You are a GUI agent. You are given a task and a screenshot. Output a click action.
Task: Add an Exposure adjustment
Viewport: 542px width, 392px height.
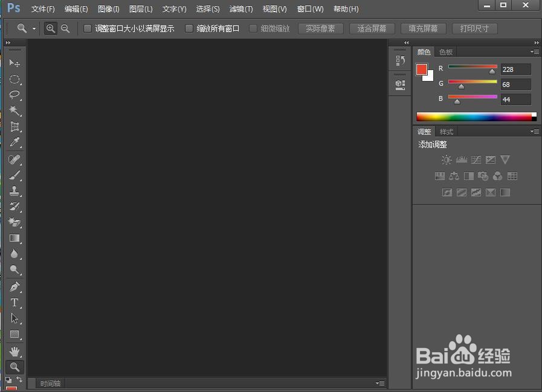point(491,159)
